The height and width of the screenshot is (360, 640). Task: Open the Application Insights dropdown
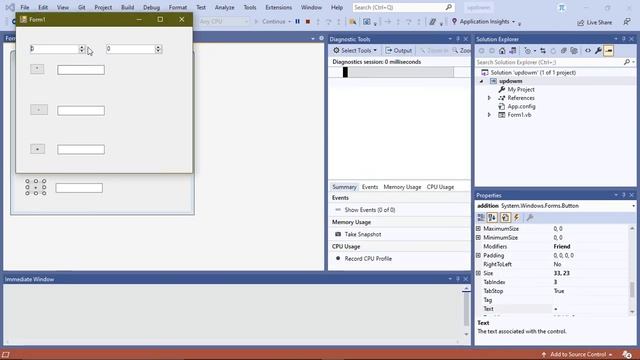tap(483, 22)
